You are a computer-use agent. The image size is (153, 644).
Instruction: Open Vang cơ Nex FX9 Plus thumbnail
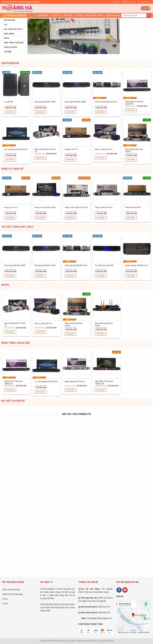coord(107,190)
